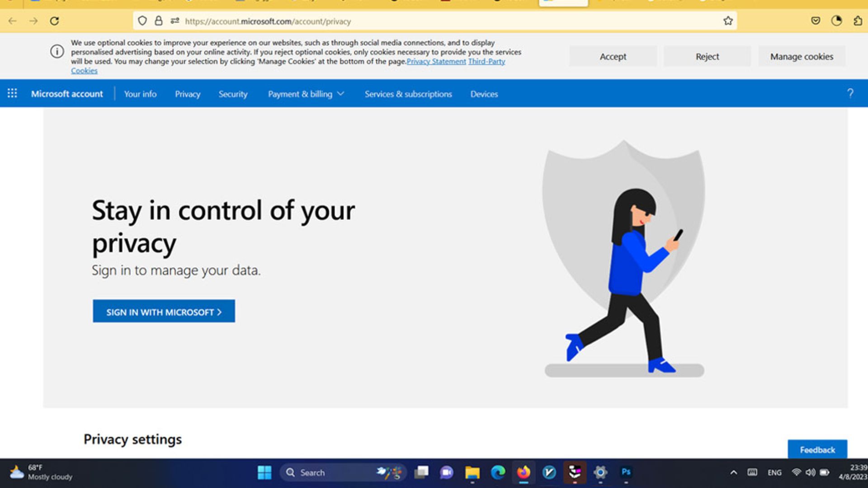This screenshot has height=488, width=868.
Task: Go back to the previous page
Action: (x=13, y=21)
